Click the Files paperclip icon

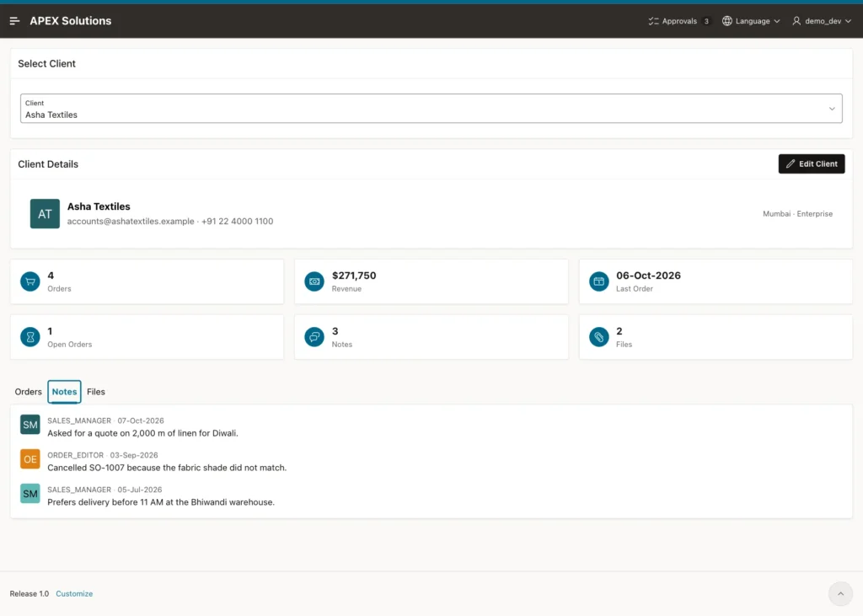tap(599, 337)
